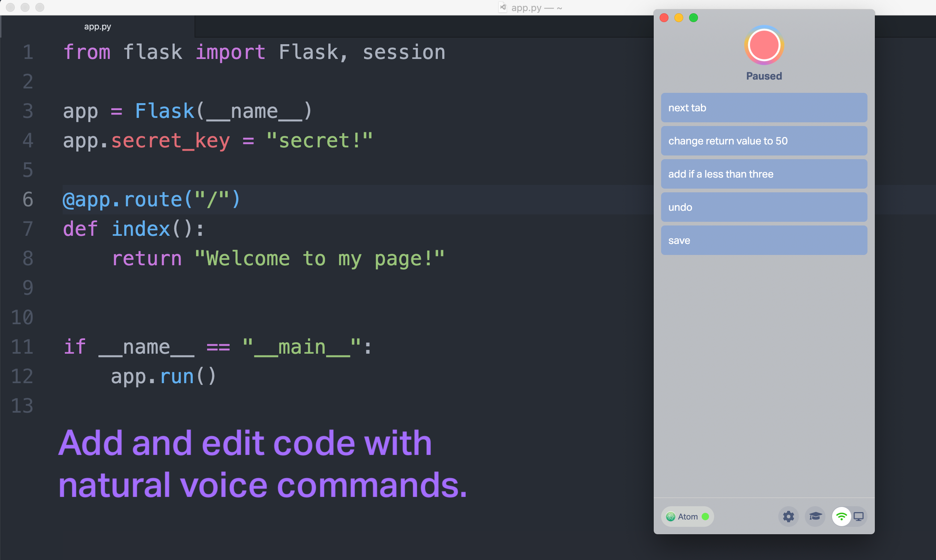Screen dimensions: 936x560
Task: Select the 'next tab' voice command
Action: point(764,108)
